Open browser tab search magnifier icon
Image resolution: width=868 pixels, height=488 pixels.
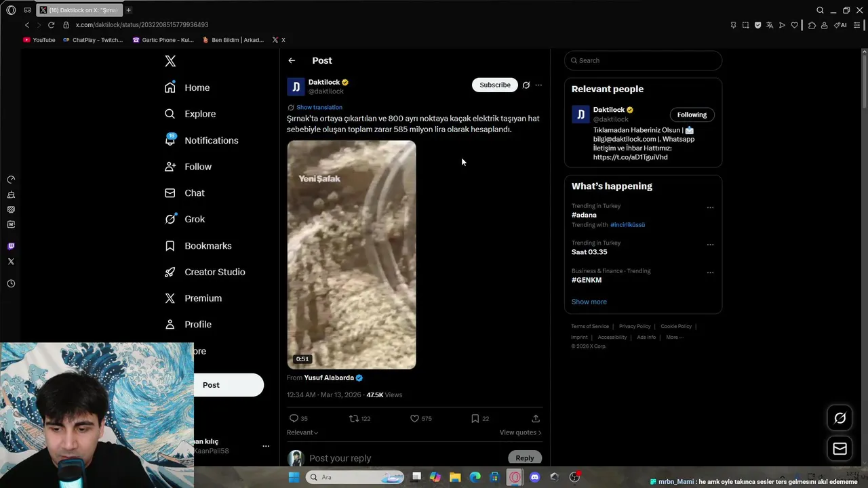(x=820, y=10)
